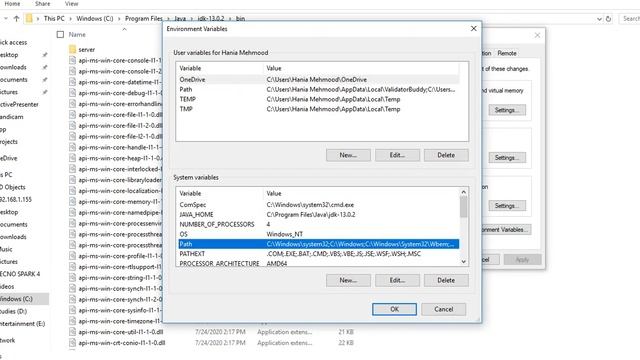Open the server folder icon in Explorer
The image size is (640, 360).
[73, 49]
